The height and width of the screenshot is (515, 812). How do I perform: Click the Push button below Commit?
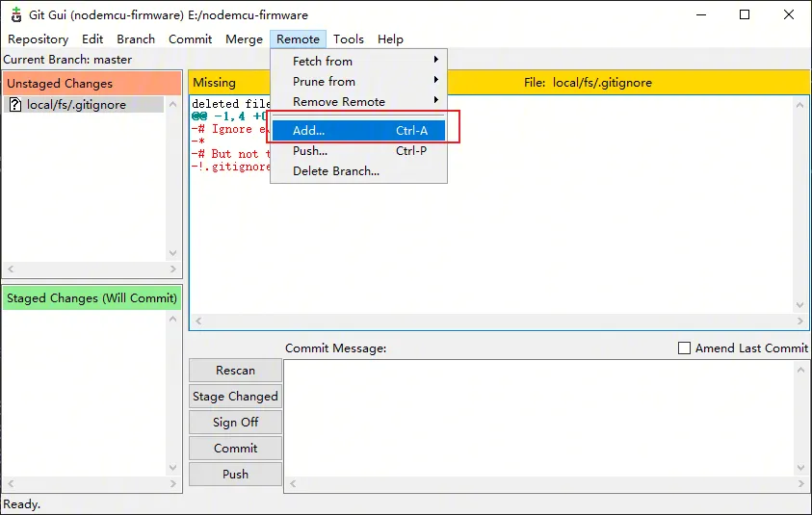pos(235,475)
